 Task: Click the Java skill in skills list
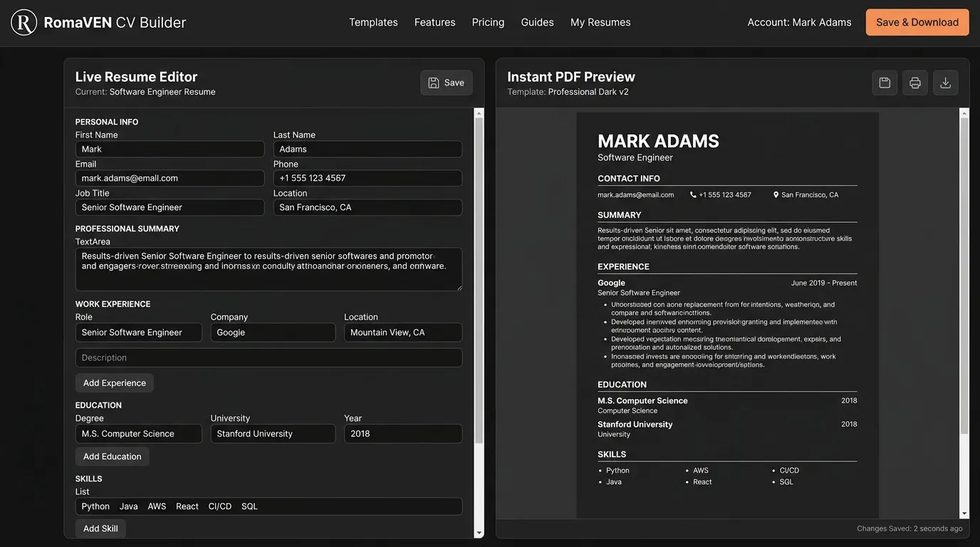pos(129,506)
